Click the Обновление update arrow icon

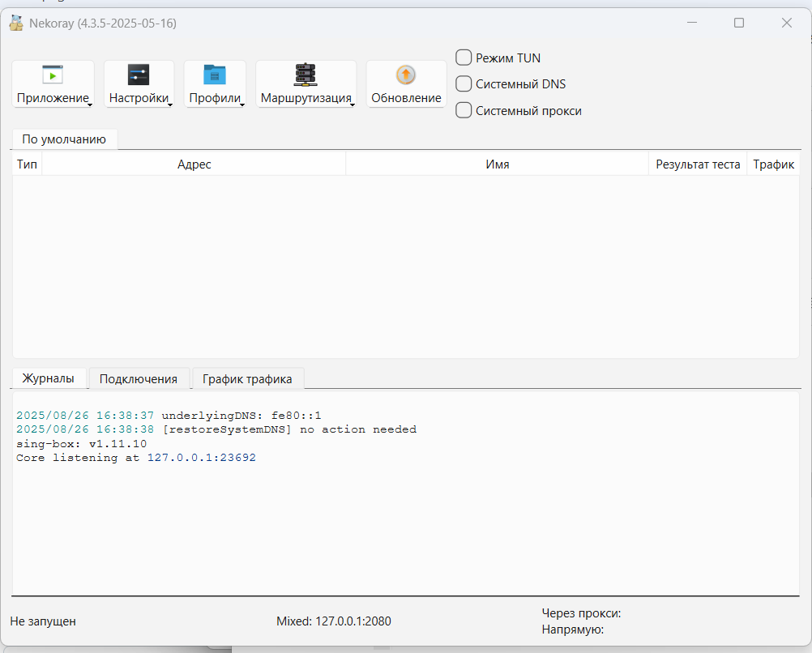(x=406, y=75)
